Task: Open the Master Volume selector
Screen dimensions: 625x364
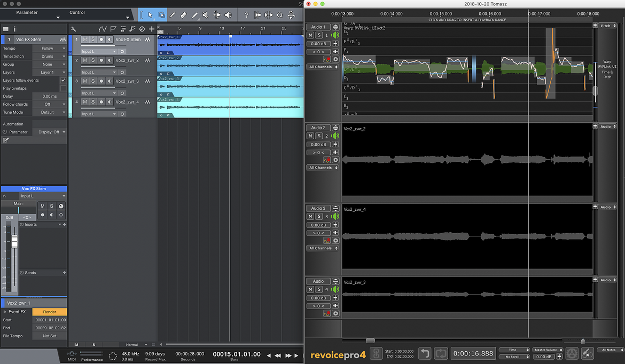Action: point(547,350)
